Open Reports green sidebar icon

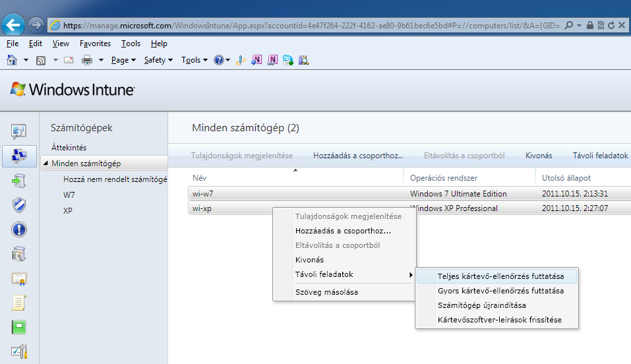tap(18, 327)
